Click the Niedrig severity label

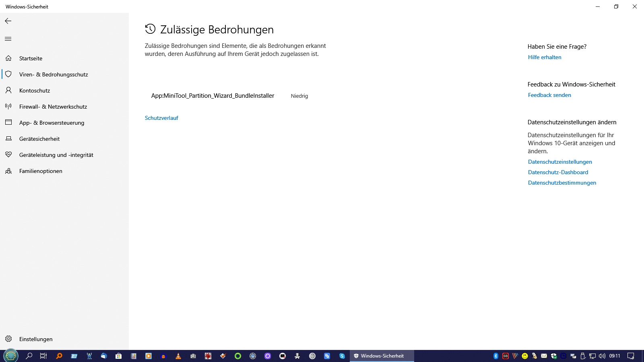(x=299, y=96)
